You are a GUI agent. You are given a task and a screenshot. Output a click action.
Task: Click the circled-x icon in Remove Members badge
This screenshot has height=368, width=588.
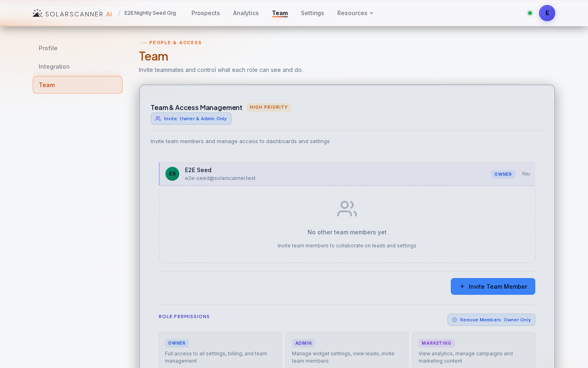[x=454, y=320]
